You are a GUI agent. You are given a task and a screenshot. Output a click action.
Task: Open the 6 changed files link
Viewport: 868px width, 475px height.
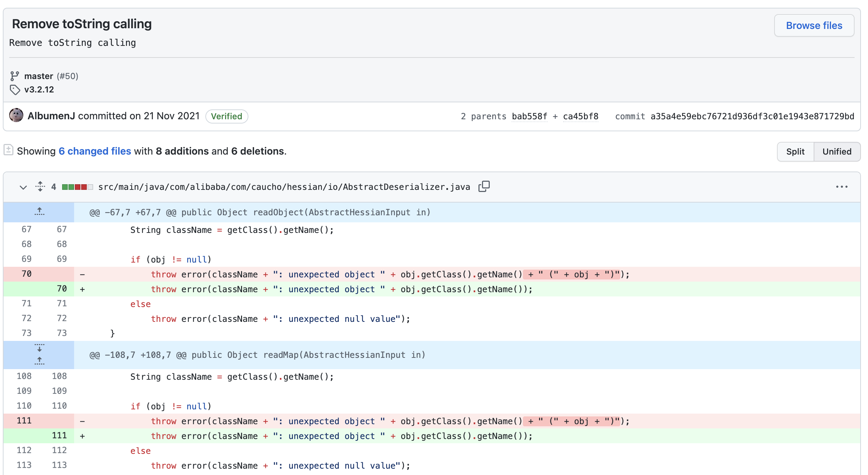(95, 151)
